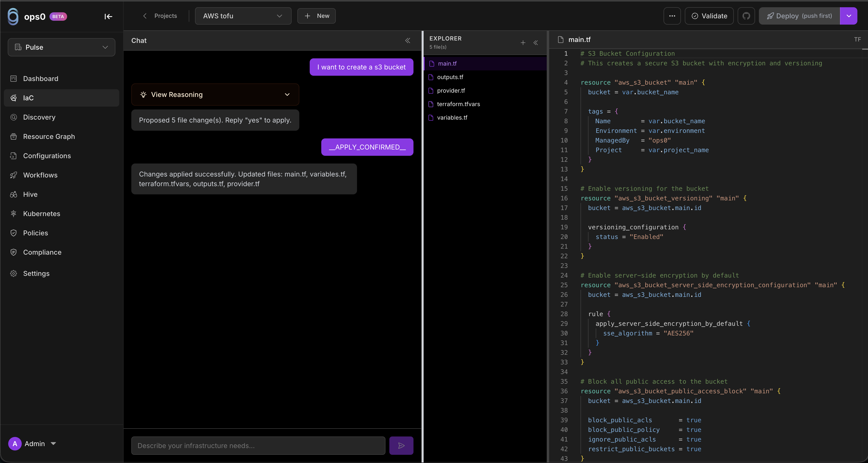868x463 pixels.
Task: Click the three-dots more options button
Action: (672, 16)
